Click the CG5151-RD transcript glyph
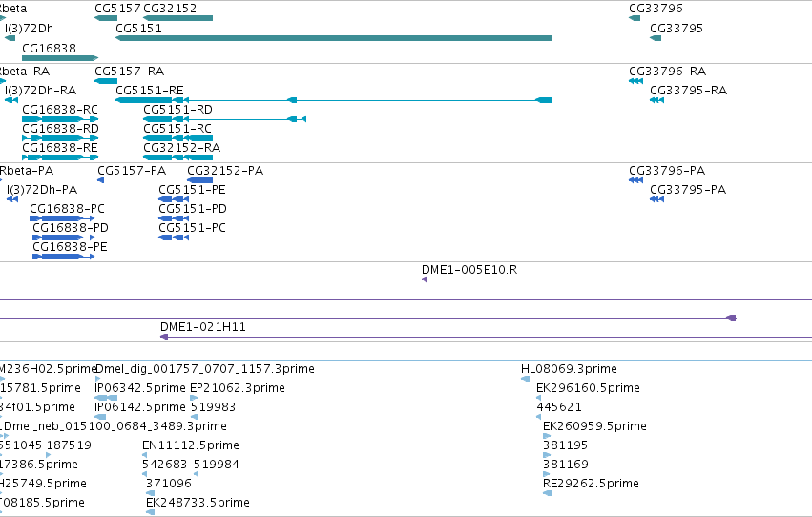Image resolution: width=812 pixels, height=517 pixels. [x=225, y=119]
